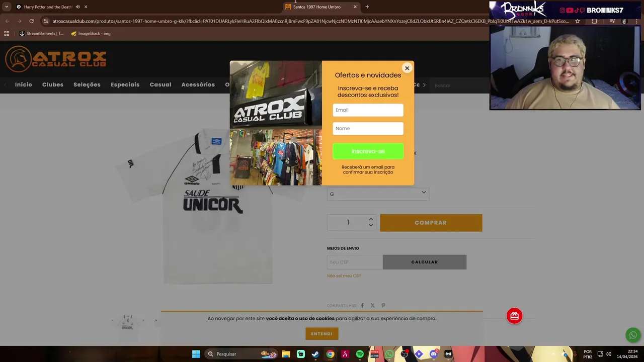Open the Acessórios menu
The width and height of the screenshot is (644, 362).
click(x=198, y=84)
